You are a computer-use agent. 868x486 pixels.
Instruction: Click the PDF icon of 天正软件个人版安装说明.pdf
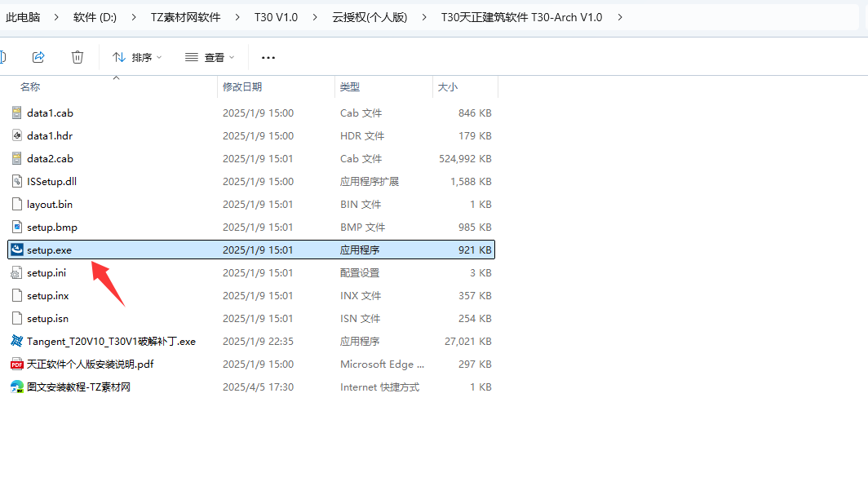coord(17,364)
